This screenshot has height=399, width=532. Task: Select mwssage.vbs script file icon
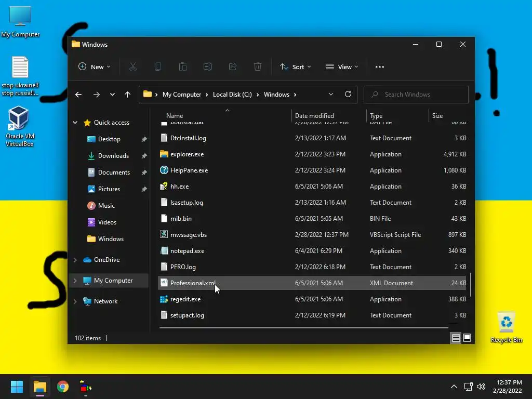pyautogui.click(x=164, y=234)
